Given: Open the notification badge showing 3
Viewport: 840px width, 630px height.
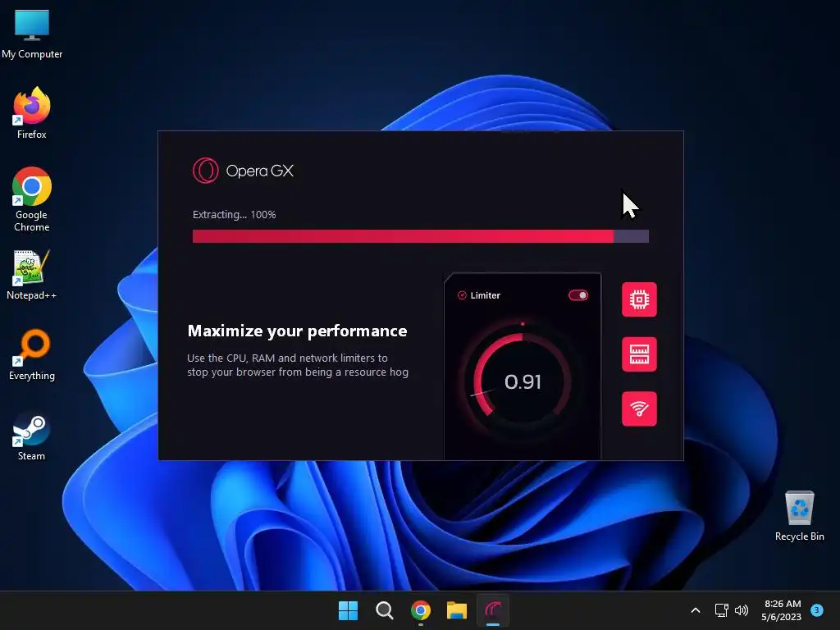Looking at the screenshot, I should (817, 609).
